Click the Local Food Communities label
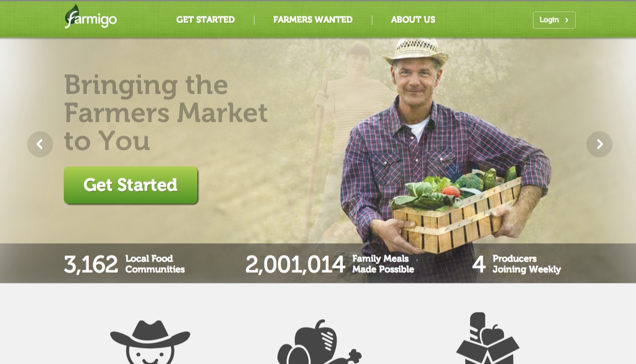This screenshot has height=364, width=636. coord(155,264)
